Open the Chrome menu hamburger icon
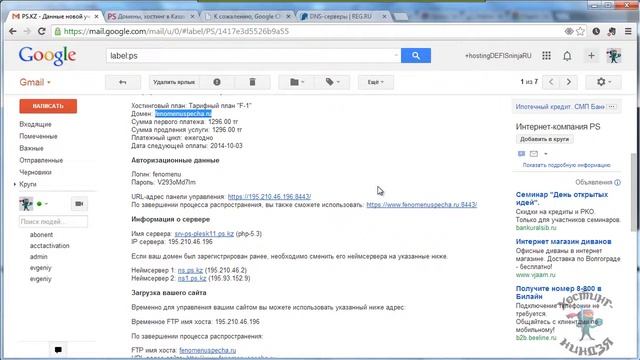The height and width of the screenshot is (360, 640). click(628, 31)
